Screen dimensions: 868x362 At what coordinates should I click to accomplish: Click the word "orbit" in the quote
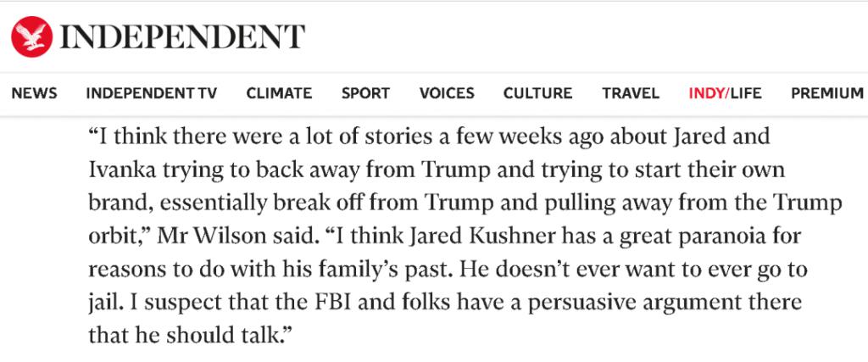pyautogui.click(x=111, y=236)
